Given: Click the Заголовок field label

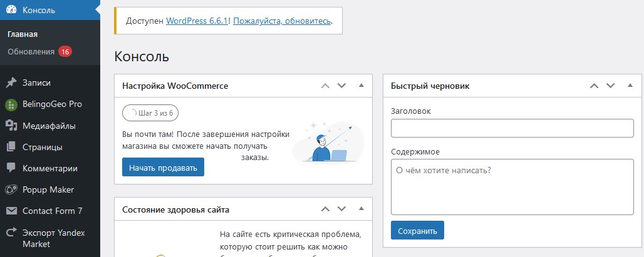Looking at the screenshot, I should (x=411, y=111).
